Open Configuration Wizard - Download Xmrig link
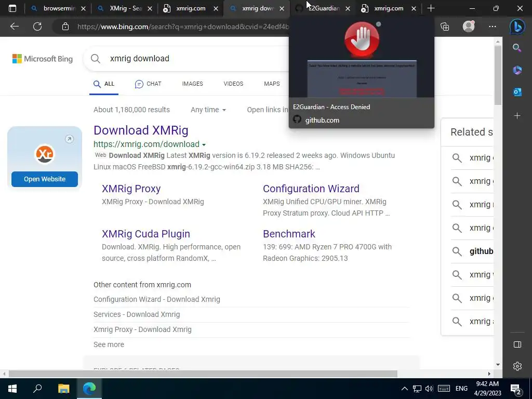 pos(157,299)
